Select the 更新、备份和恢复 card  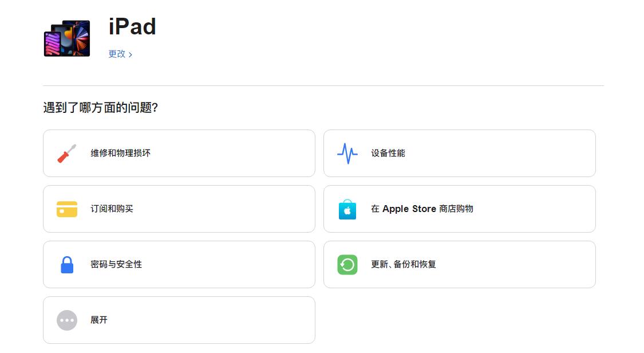[x=460, y=264]
